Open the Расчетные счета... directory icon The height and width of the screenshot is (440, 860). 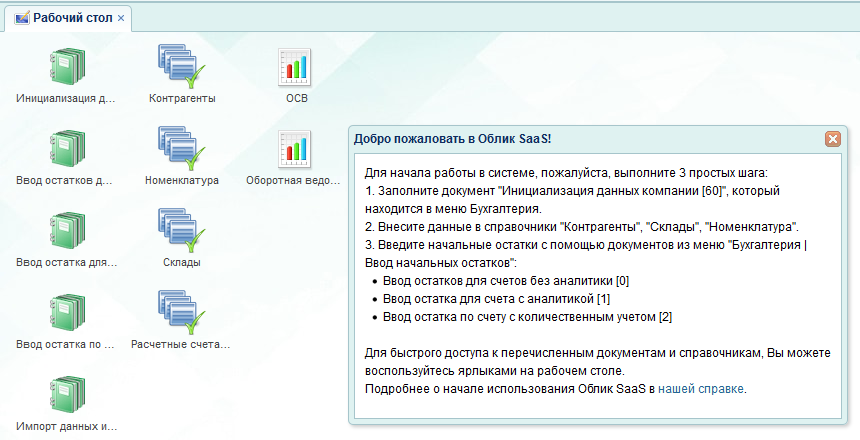pos(182,313)
